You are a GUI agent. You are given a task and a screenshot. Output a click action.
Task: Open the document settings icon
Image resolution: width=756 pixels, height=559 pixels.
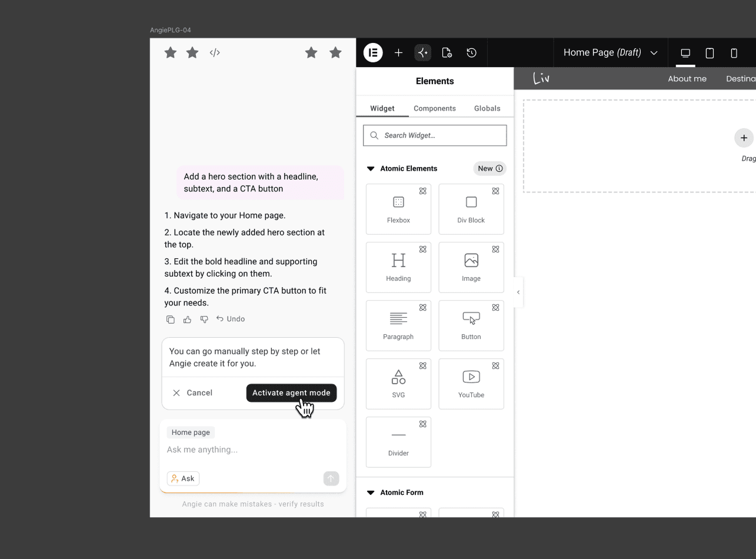[x=447, y=52]
